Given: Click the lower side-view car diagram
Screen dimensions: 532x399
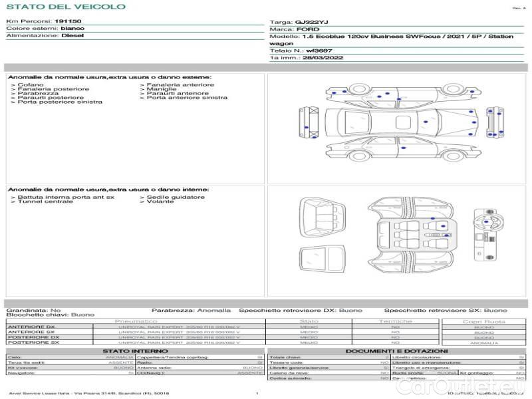Looking at the screenshot, I should (x=404, y=148).
